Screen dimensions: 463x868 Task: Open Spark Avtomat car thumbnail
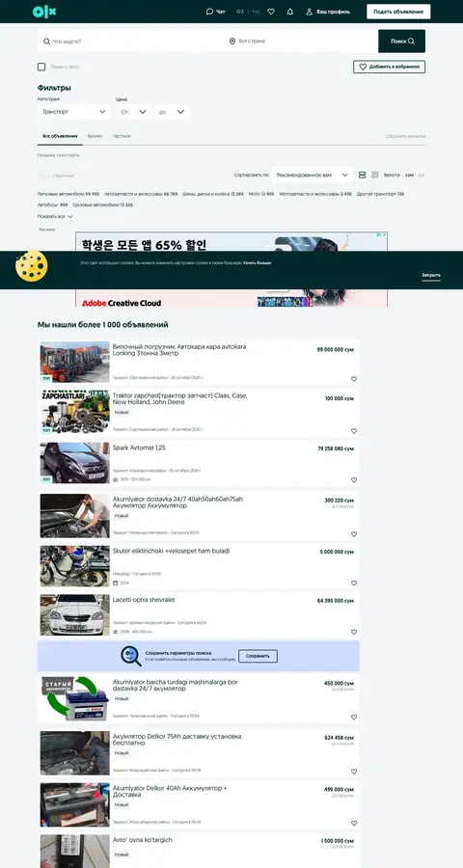(x=75, y=463)
